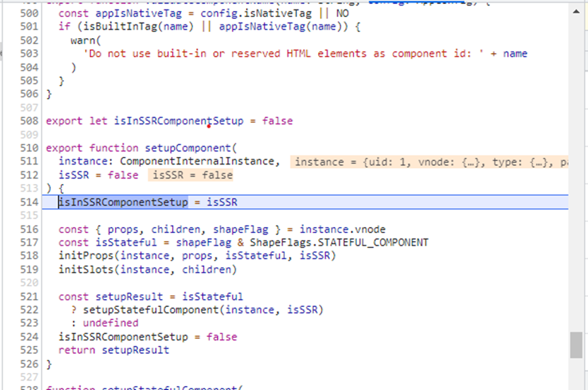
Task: Click inline instance value hint with uid
Action: [430, 162]
